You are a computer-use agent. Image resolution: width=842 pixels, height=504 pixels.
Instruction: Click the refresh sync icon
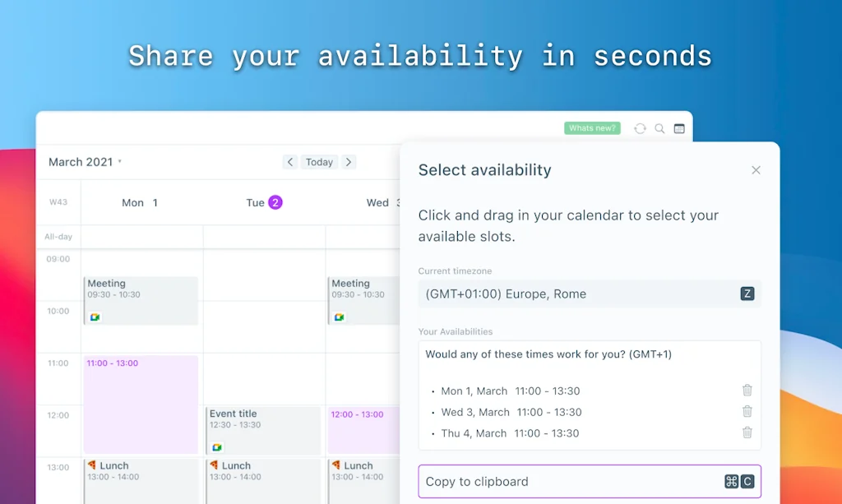[x=640, y=128]
